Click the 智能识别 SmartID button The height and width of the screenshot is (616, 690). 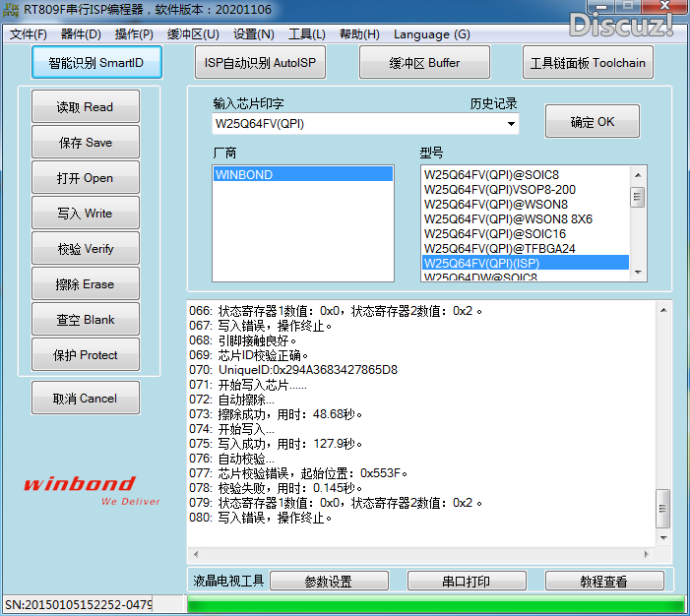click(96, 62)
